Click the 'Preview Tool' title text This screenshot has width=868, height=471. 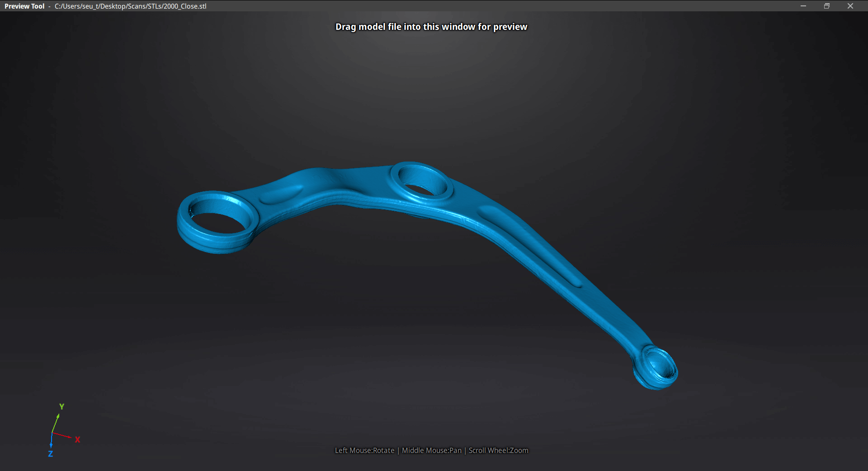(24, 6)
